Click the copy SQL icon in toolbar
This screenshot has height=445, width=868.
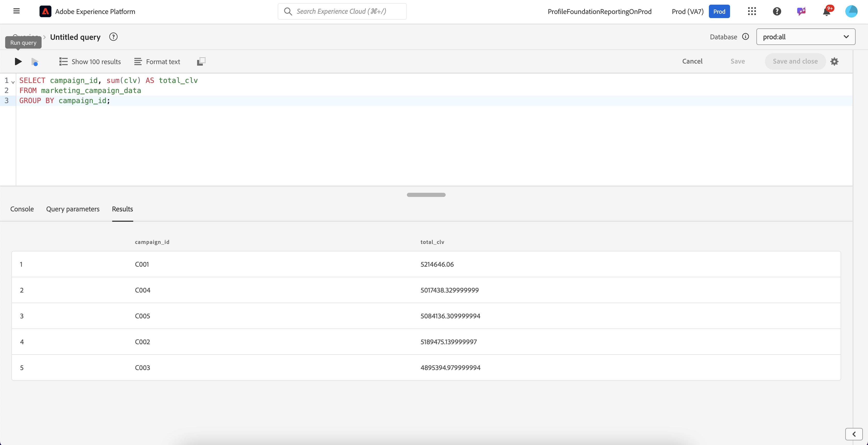tap(201, 61)
